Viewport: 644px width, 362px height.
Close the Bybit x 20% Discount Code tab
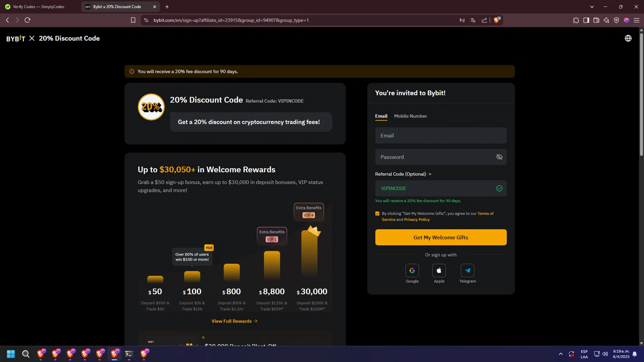pyautogui.click(x=155, y=7)
